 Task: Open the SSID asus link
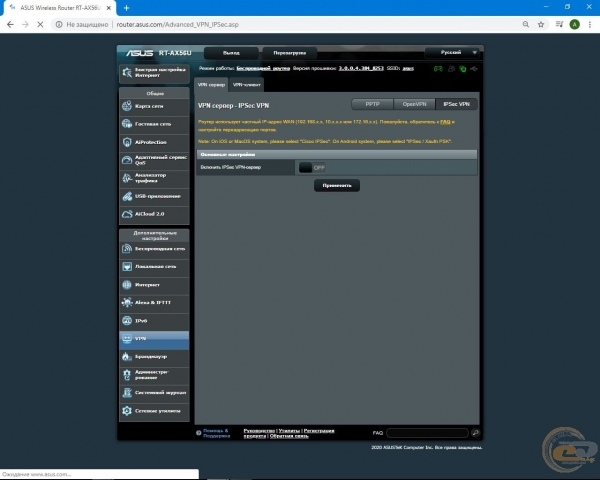[408, 69]
